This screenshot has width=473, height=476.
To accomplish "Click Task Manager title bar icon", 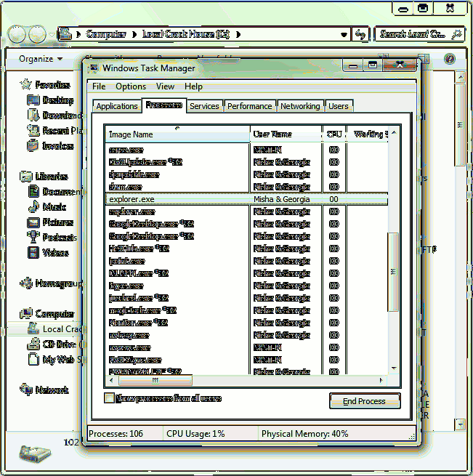I will 93,68.
